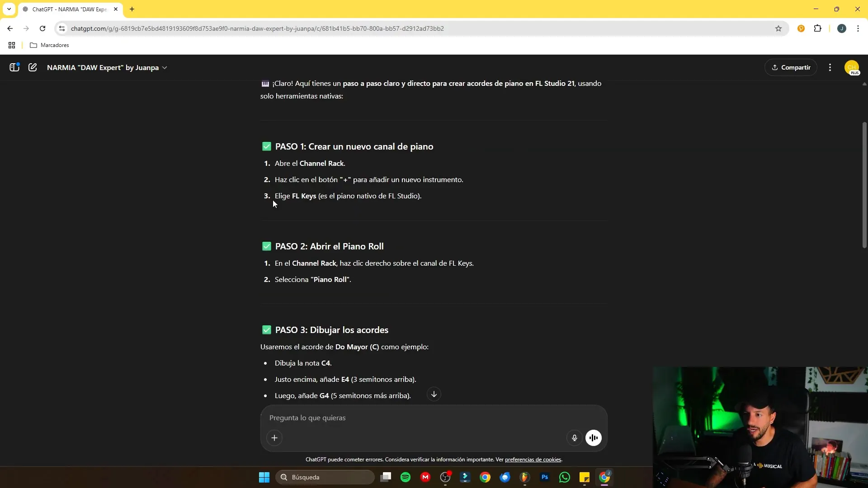
Task: Open the Chrome three-dot menu
Action: tap(858, 28)
